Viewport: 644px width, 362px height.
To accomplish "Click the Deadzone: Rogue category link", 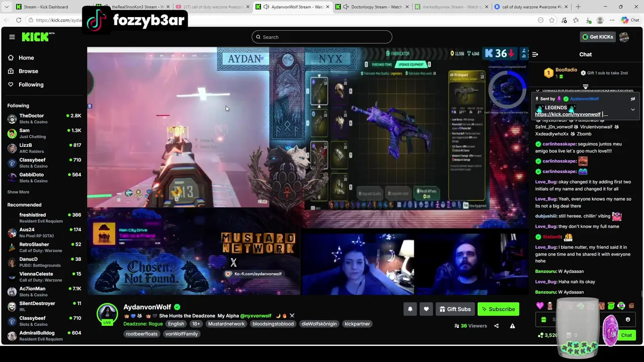I will (x=143, y=324).
